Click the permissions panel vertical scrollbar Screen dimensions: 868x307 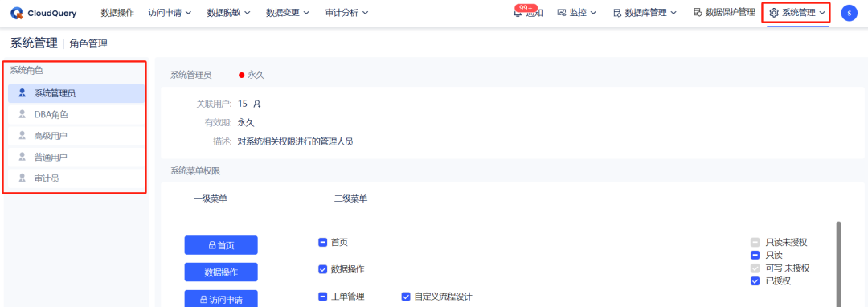(838, 264)
